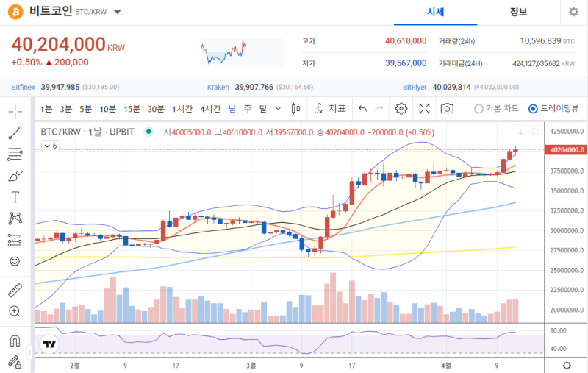588x373 pixels.
Task: Switch to the 정보 tab
Action: coord(518,12)
